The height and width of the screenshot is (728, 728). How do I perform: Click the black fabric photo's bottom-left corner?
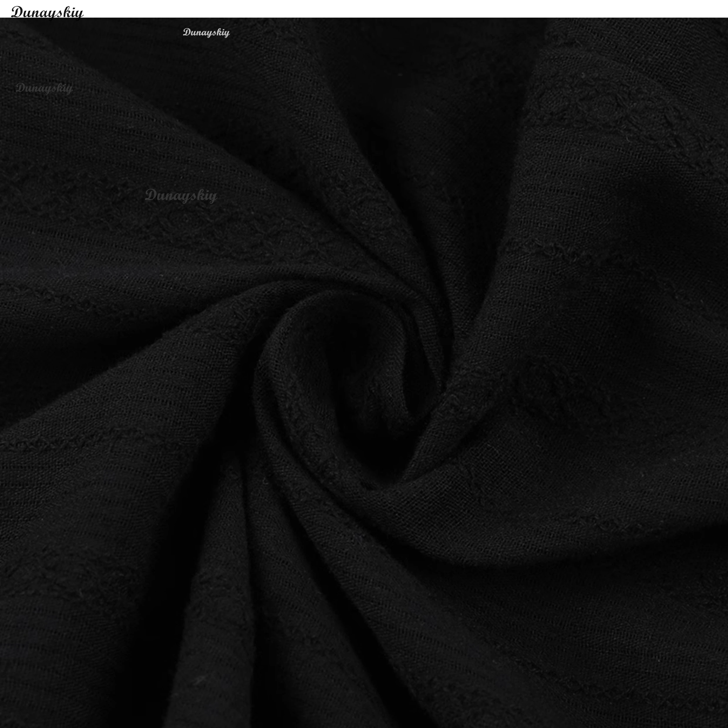(x=2, y=725)
